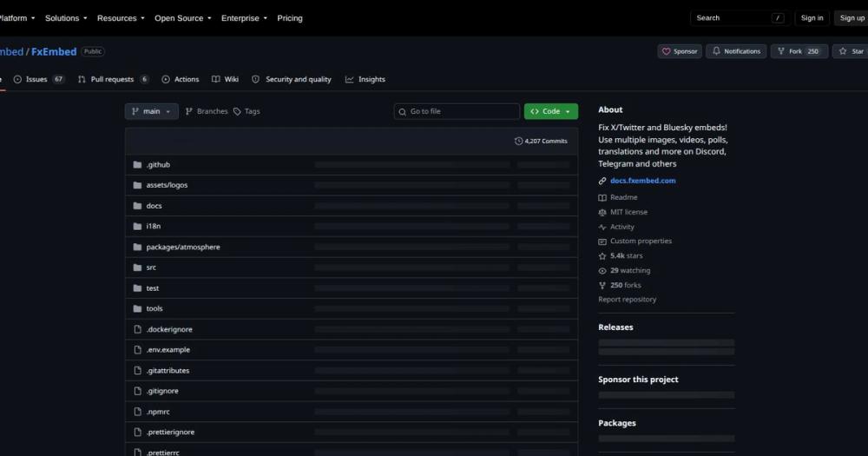Click the tools folder icon
Screen dimensions: 868x456
137,308
